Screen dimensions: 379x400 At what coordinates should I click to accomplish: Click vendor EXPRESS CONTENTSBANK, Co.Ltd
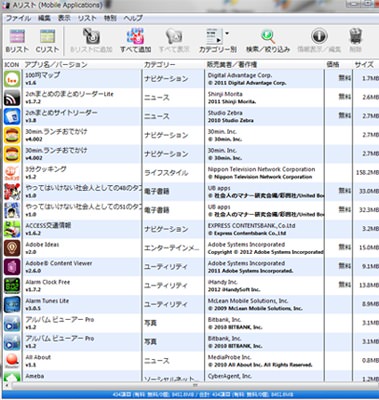pos(251,226)
